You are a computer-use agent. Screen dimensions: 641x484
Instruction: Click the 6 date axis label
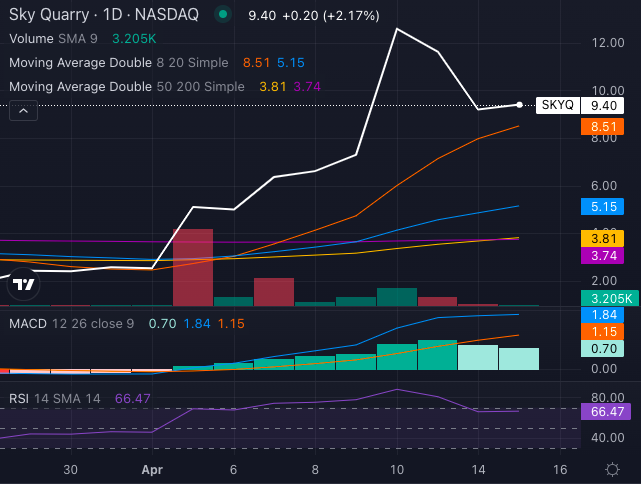(x=233, y=470)
